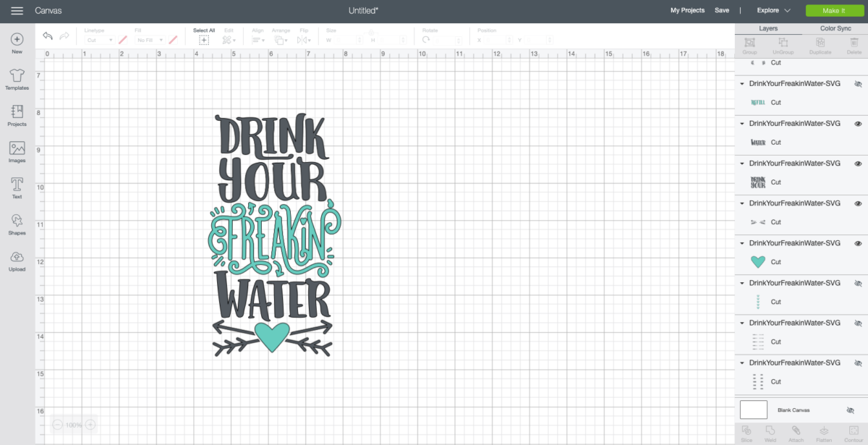The height and width of the screenshot is (445, 868).
Task: Open the Flip dropdown
Action: point(304,41)
